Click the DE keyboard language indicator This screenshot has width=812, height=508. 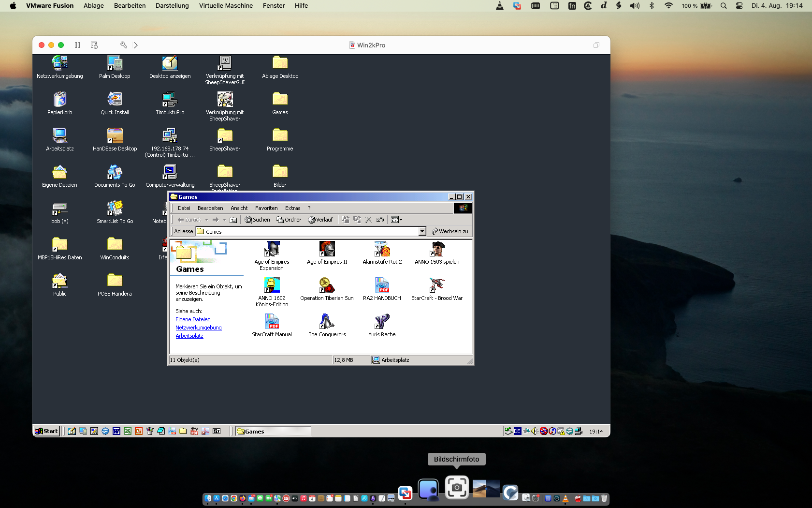517,431
